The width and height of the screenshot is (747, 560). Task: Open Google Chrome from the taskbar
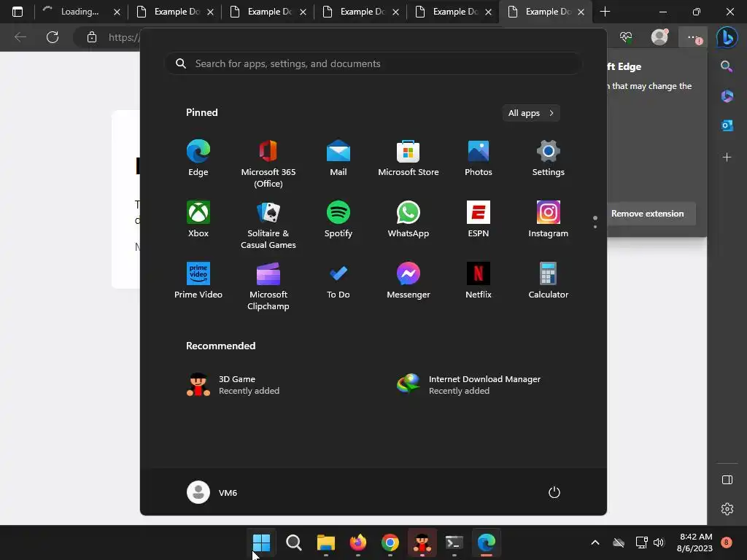click(390, 542)
